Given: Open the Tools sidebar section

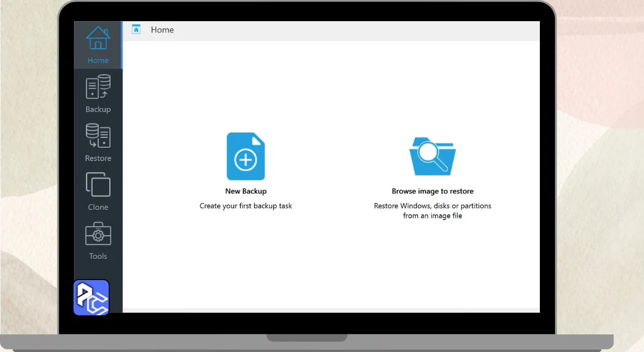Looking at the screenshot, I should pyautogui.click(x=98, y=241).
